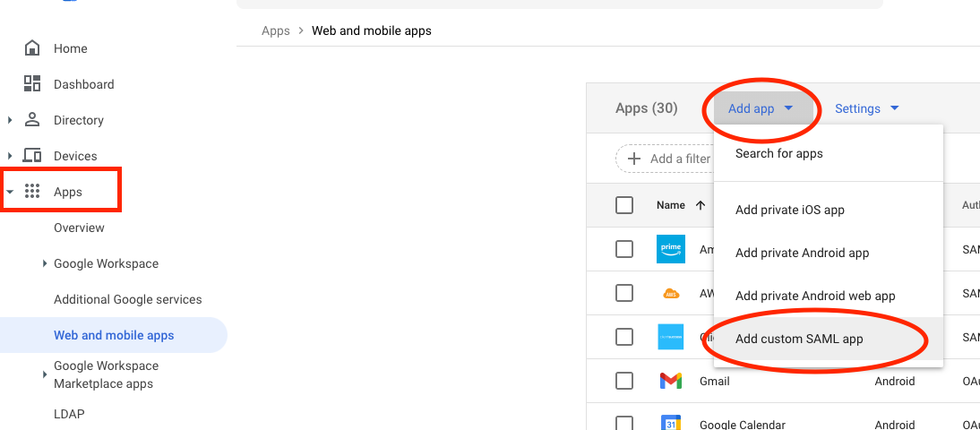980x430 pixels.
Task: Click the Devices icon in sidebar
Action: [x=32, y=155]
